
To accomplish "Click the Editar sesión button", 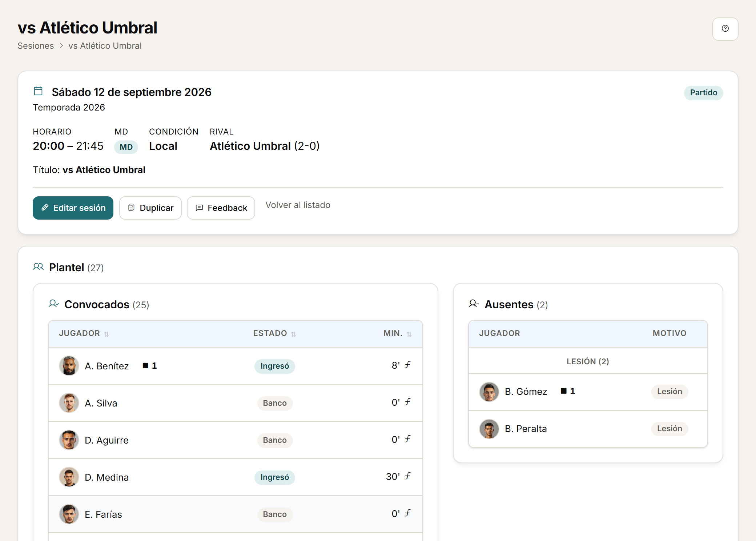I will coord(73,208).
